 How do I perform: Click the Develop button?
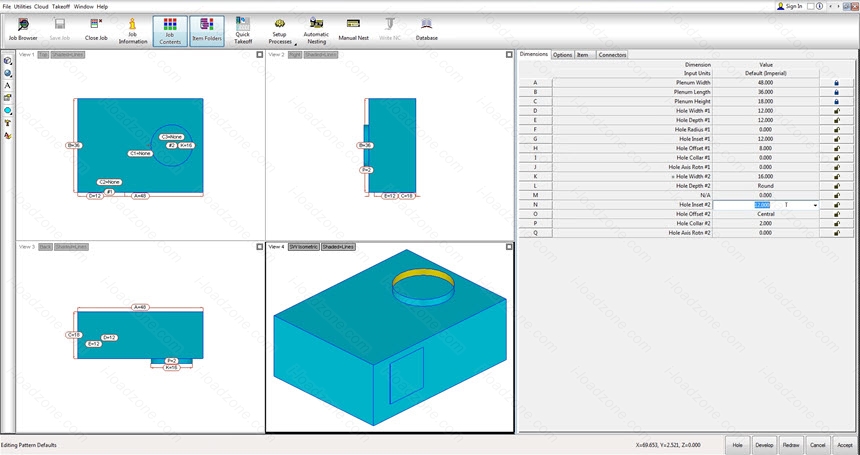click(x=763, y=445)
